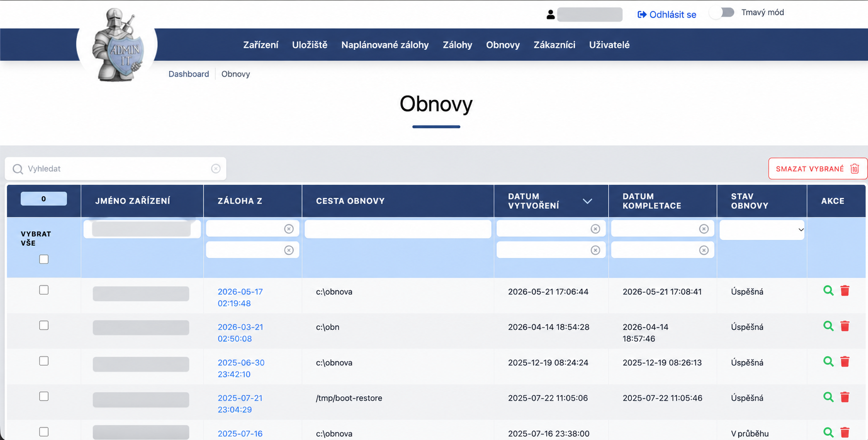868x440 pixels.
Task: Delete restore created 2025-12-19 08:24:24
Action: (x=845, y=362)
